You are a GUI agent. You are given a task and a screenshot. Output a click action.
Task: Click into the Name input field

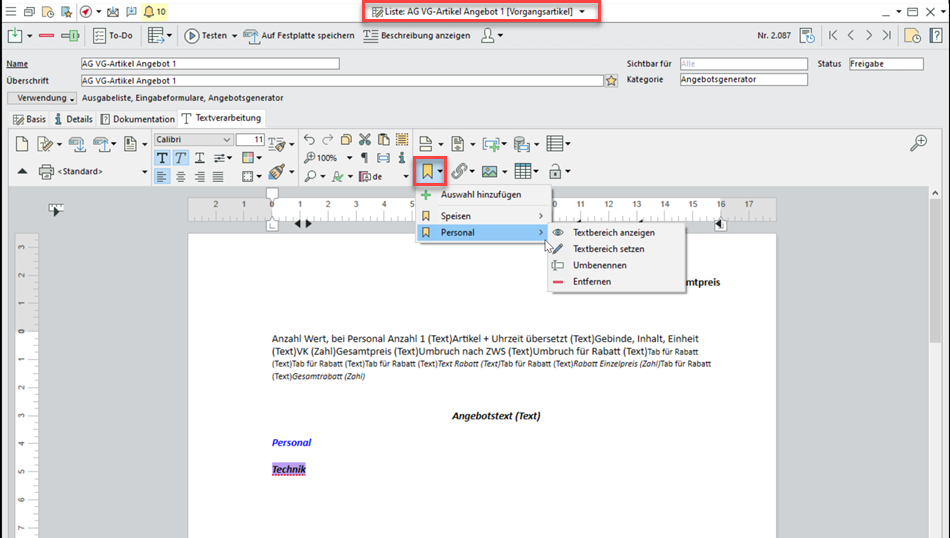point(210,64)
